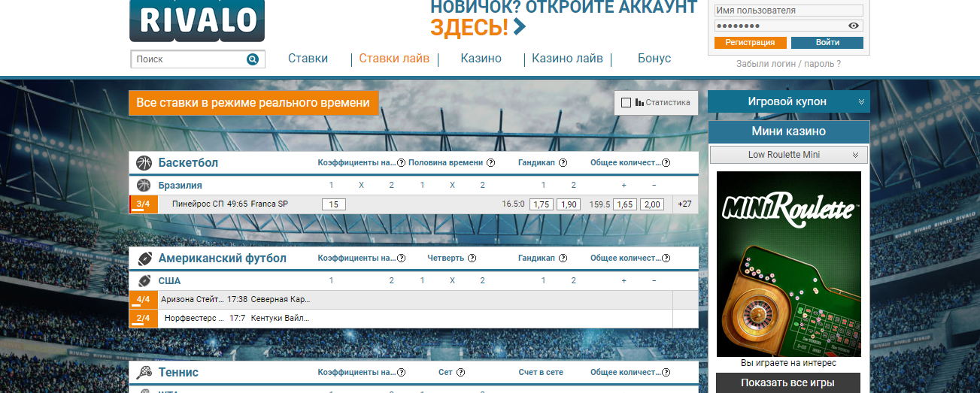Image resolution: width=980 pixels, height=393 pixels.
Task: Open Американский футбол Коэффициенты help icon
Action: (x=401, y=258)
